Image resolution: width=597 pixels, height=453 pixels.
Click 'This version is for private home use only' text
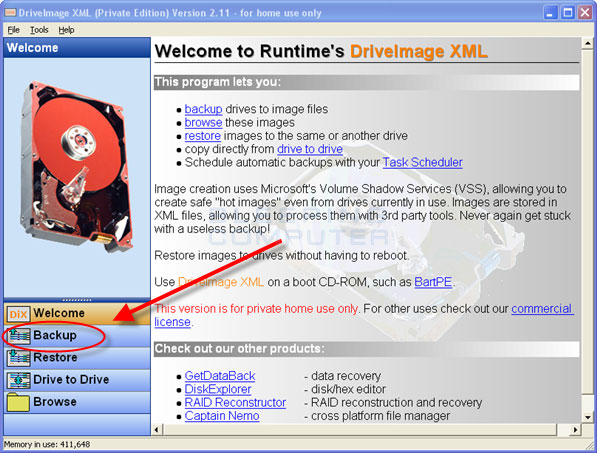click(x=256, y=309)
